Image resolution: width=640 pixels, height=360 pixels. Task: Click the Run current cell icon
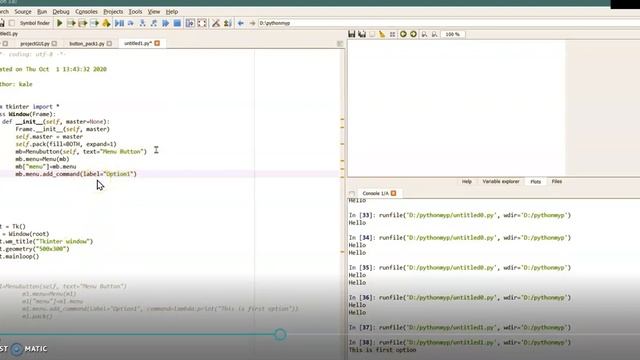point(71,23)
